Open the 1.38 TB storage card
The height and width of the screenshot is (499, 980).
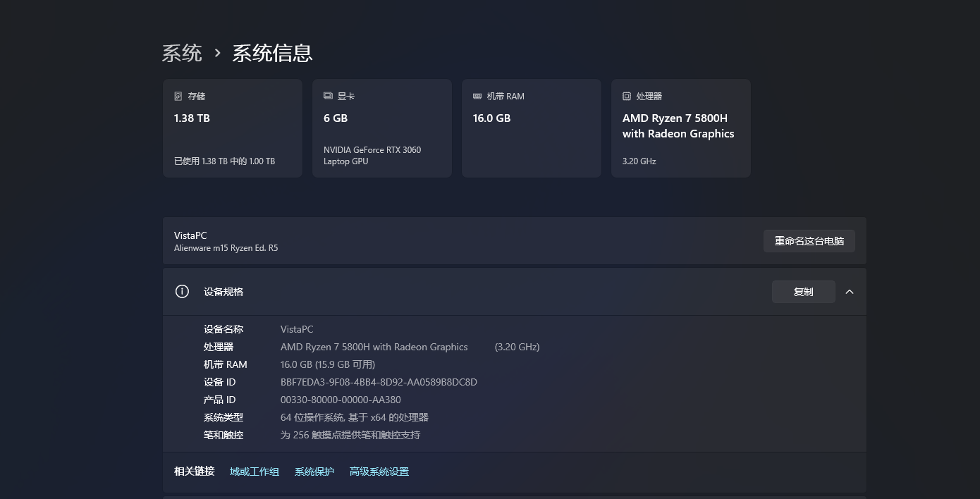pyautogui.click(x=233, y=128)
